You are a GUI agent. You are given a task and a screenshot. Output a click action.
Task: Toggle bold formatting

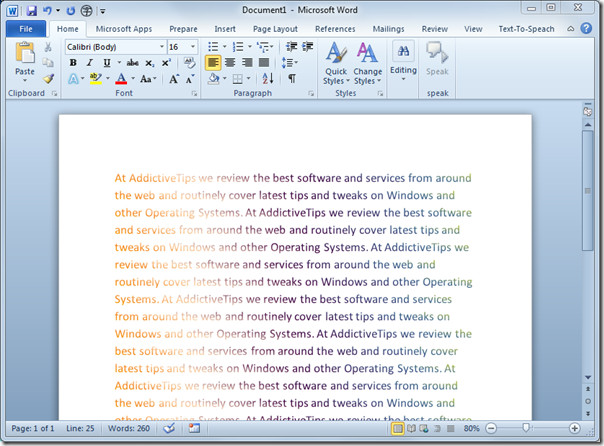point(73,63)
